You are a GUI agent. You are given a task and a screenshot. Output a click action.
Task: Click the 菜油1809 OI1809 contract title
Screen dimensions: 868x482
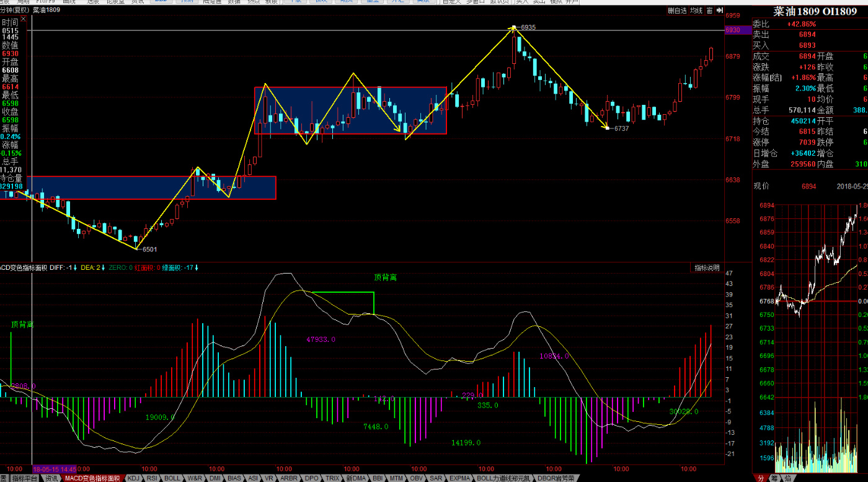pos(815,11)
